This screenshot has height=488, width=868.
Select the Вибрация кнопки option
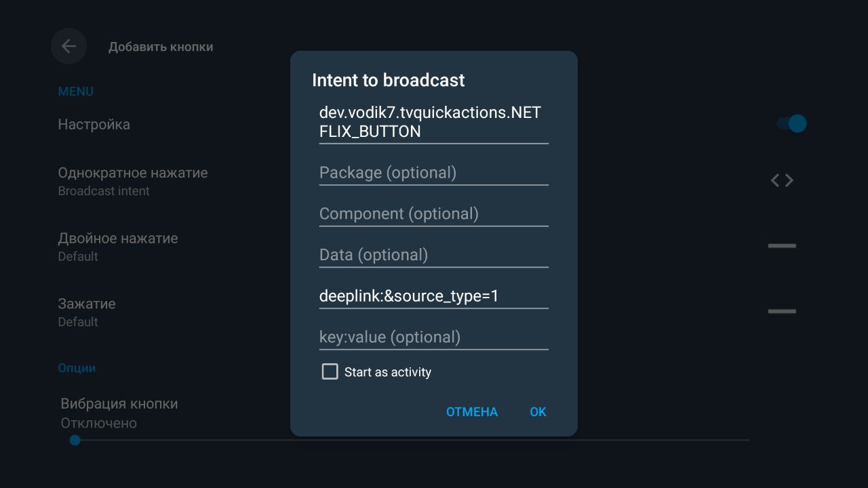pos(119,413)
